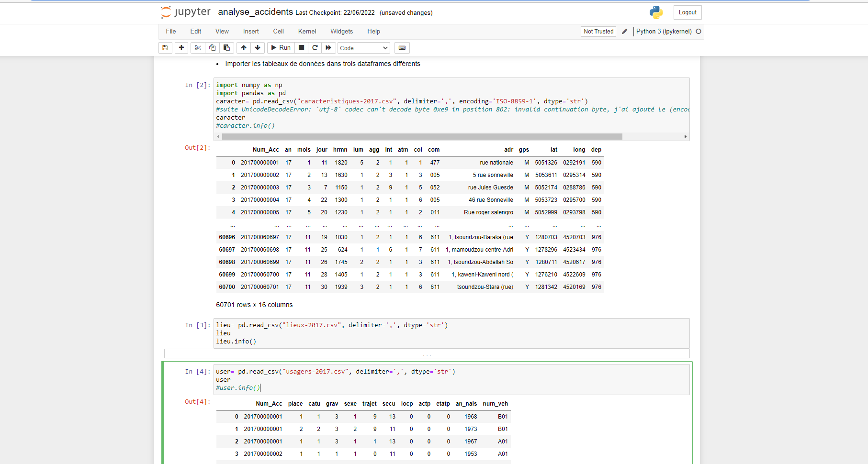Interrupt the kernel with the stop icon
Screen dimensions: 868x464
302,48
